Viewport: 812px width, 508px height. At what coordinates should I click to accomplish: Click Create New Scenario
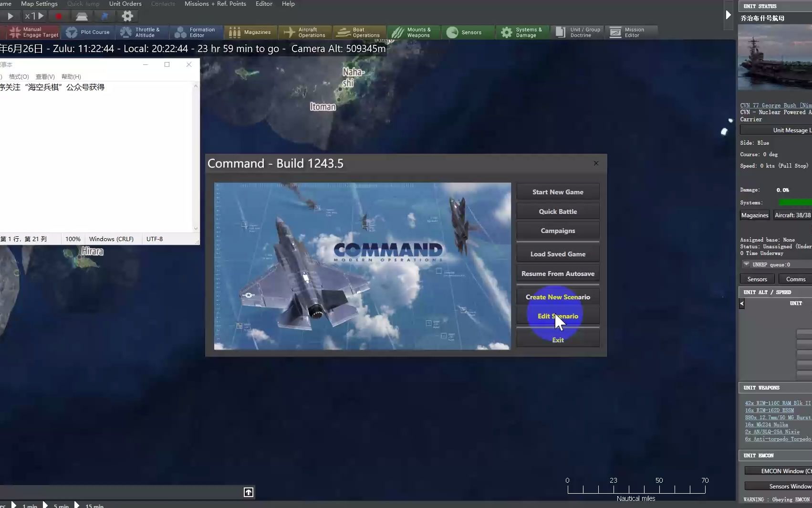coord(558,297)
